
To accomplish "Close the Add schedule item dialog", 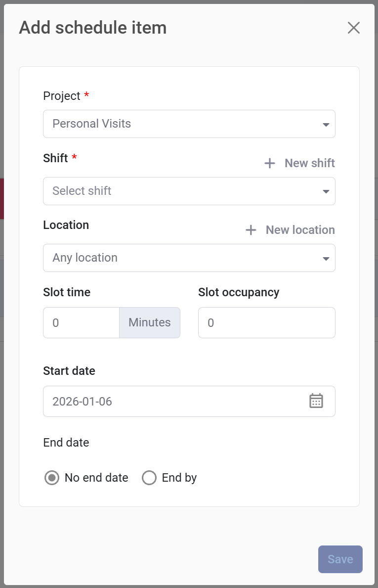I will pos(354,28).
